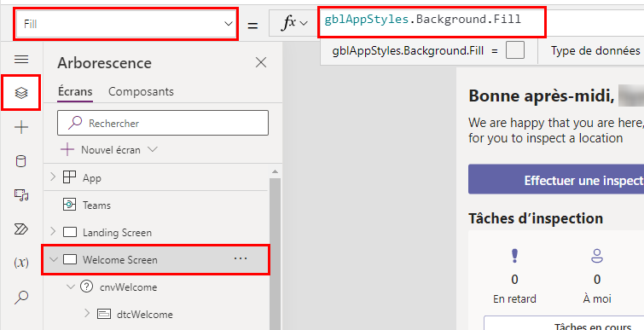
Task: Click the Fill result color swatch
Action: click(515, 51)
